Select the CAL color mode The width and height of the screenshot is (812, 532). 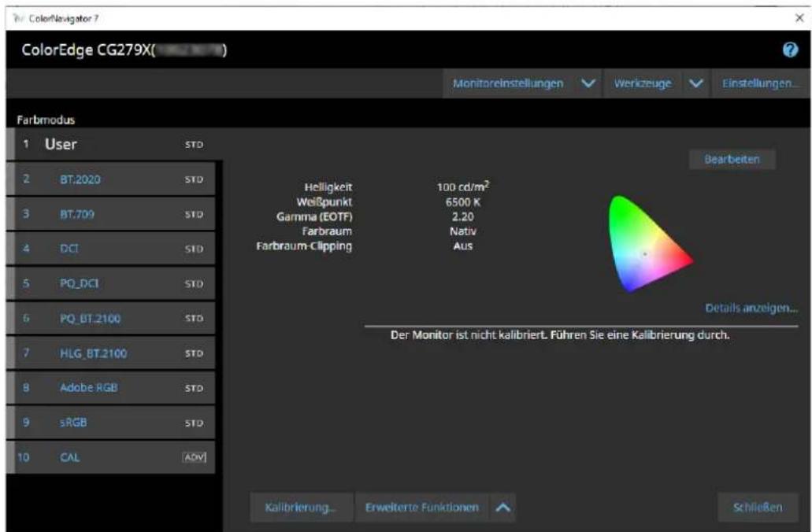click(111, 457)
